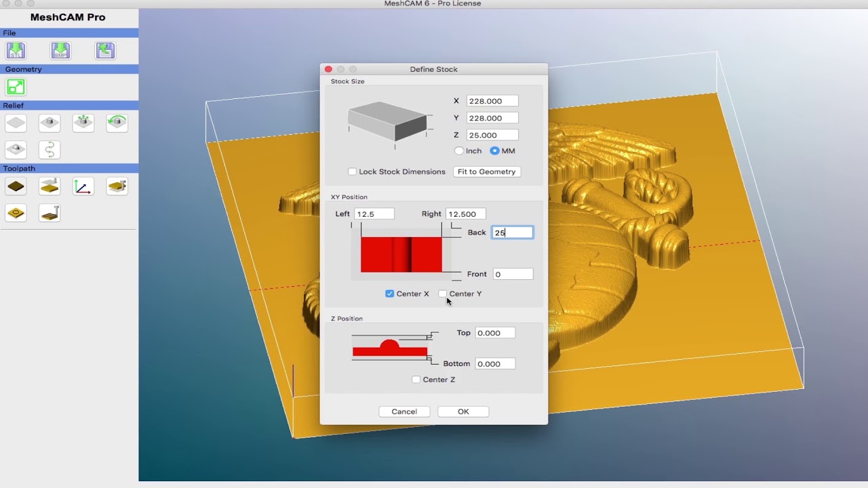Image resolution: width=868 pixels, height=488 pixels.
Task: Select the Inch radio button
Action: pos(459,150)
